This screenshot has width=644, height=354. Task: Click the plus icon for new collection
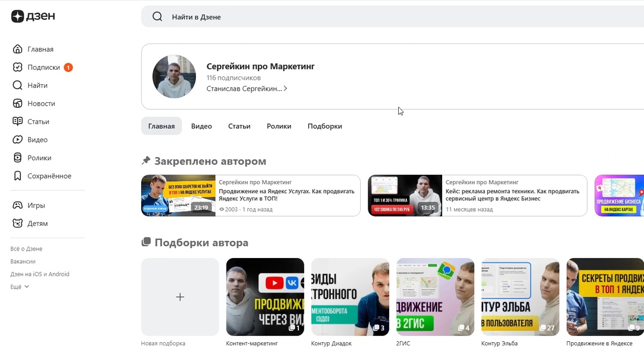[180, 297]
